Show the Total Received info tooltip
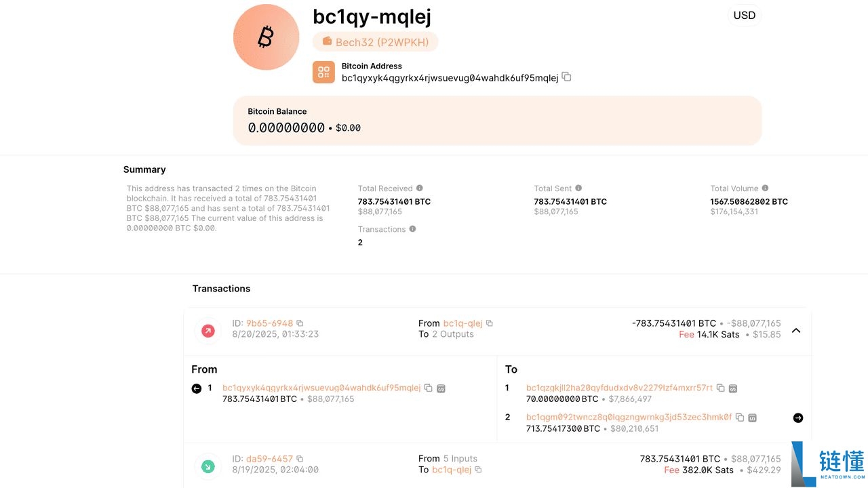This screenshot has width=868, height=488. 420,188
